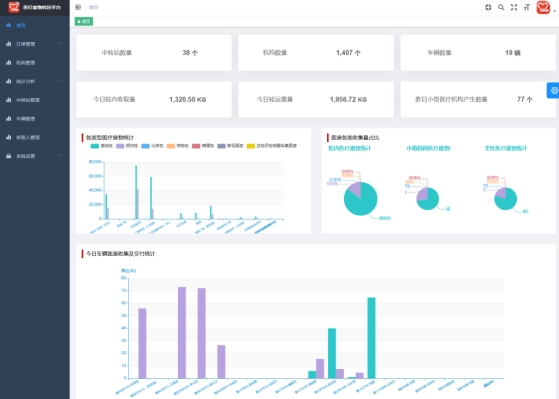Click the red heart platform logo at top-left

click(x=14, y=7)
